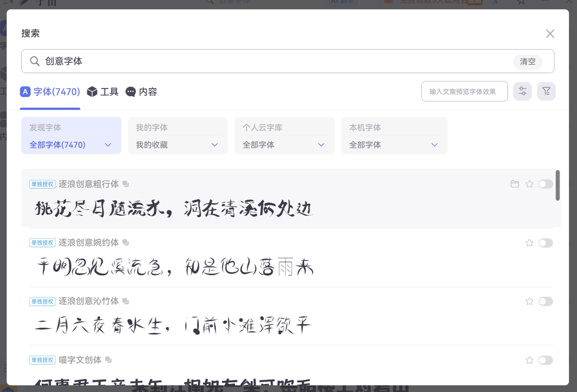
Task: Click the 输入文案预览字体效果 preview text field
Action: [x=464, y=91]
